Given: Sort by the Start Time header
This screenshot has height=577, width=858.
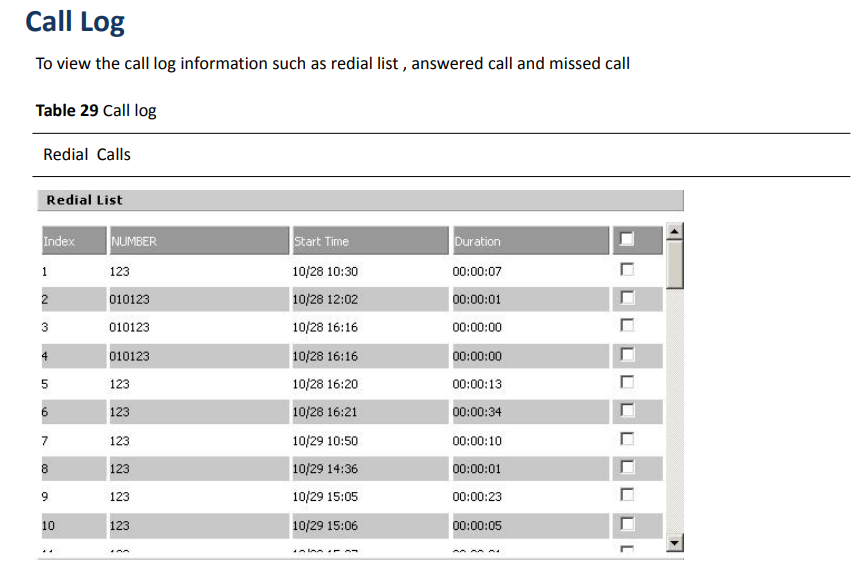Looking at the screenshot, I should [370, 241].
